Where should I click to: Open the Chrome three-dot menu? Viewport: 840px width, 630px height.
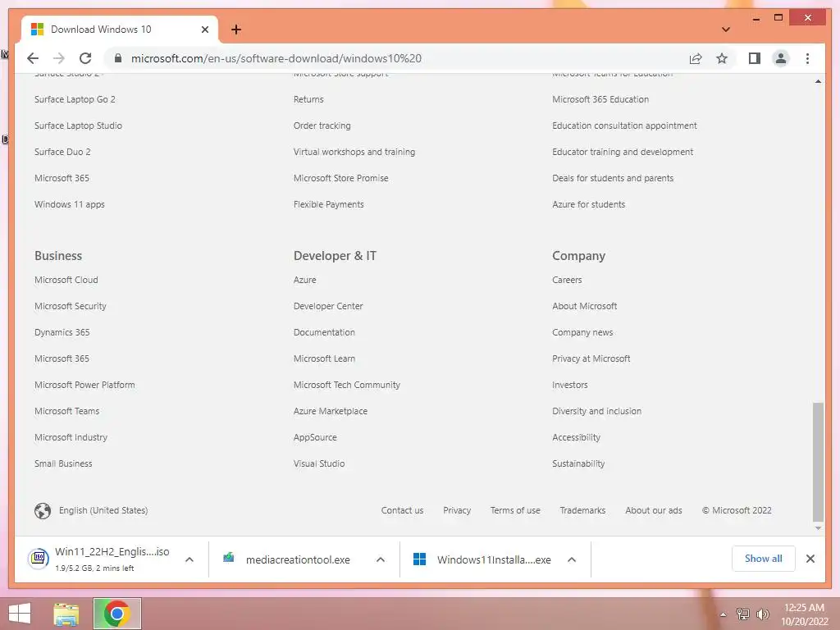pyautogui.click(x=807, y=58)
